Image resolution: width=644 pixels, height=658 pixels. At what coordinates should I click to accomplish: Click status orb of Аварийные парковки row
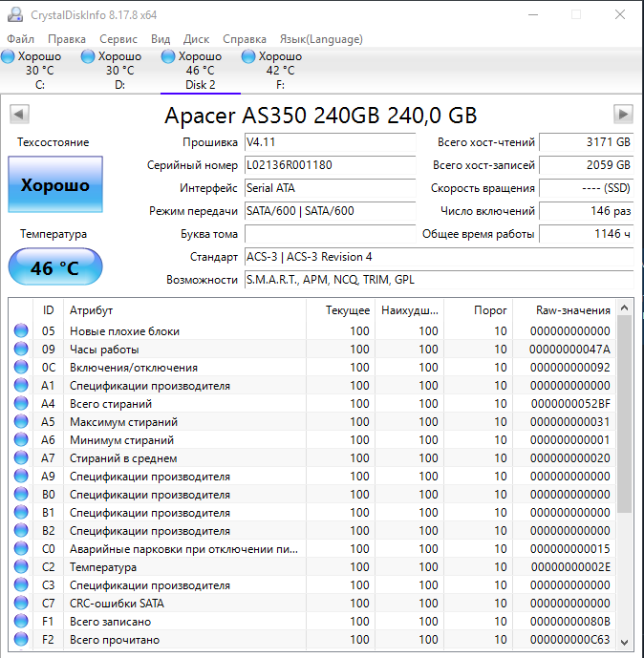coord(21,548)
